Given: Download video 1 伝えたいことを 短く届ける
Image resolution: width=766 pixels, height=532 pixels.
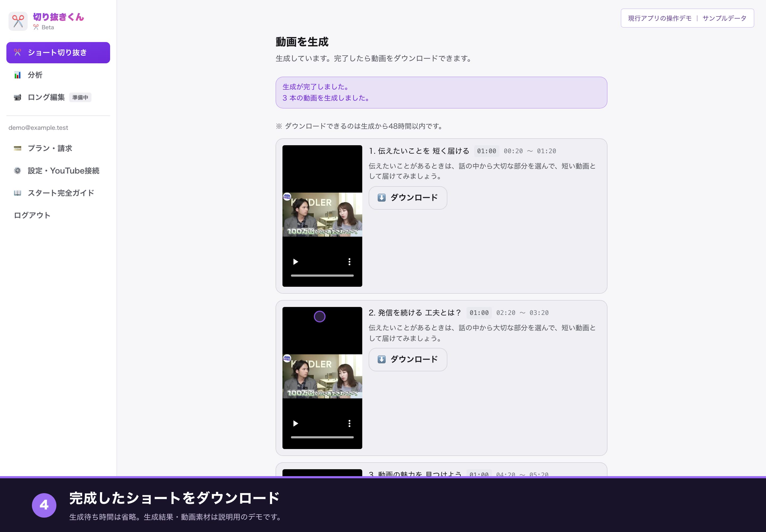Looking at the screenshot, I should coord(408,198).
